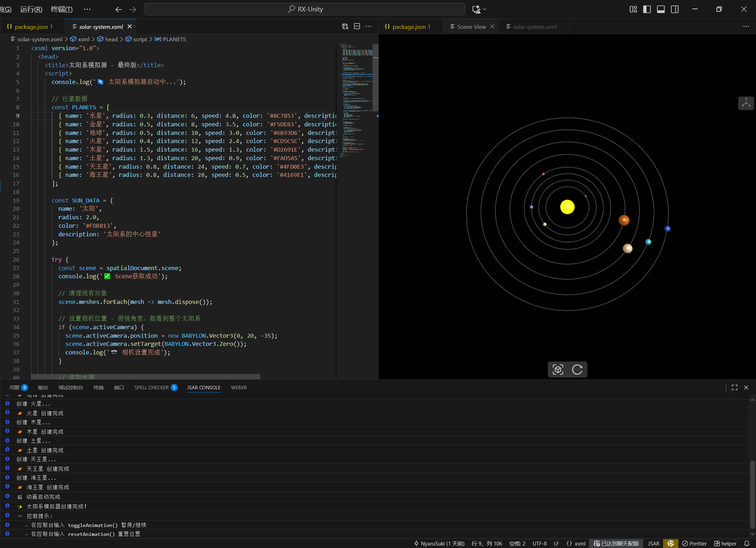Viewport: 756px width, 548px height.
Task: Click the reload scene button in Scene View
Action: [578, 370]
